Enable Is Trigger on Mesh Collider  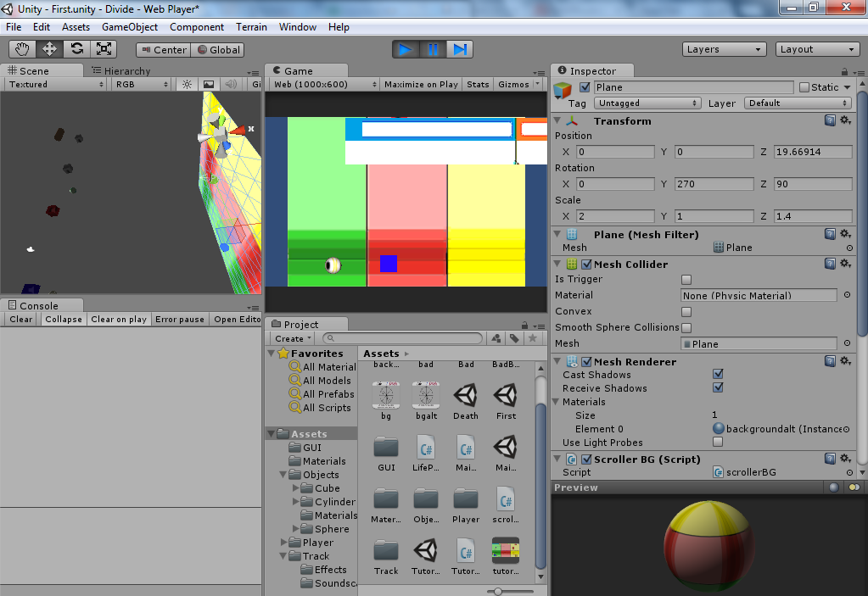pos(686,280)
